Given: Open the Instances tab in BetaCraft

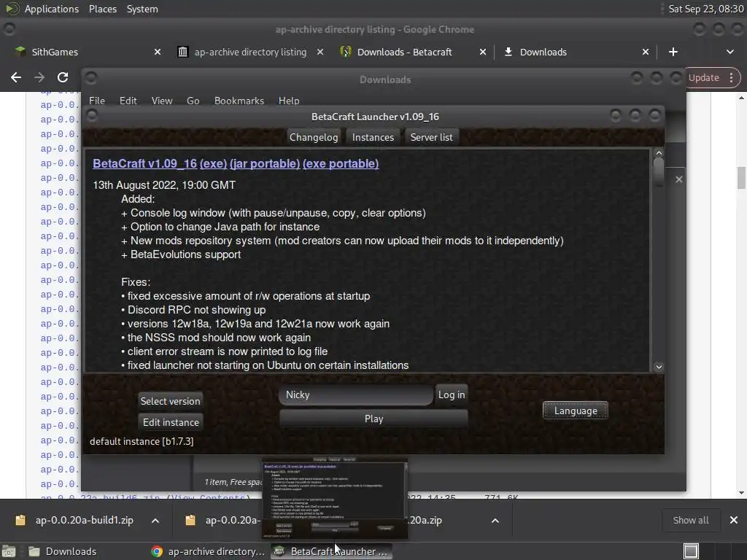Looking at the screenshot, I should point(373,137).
